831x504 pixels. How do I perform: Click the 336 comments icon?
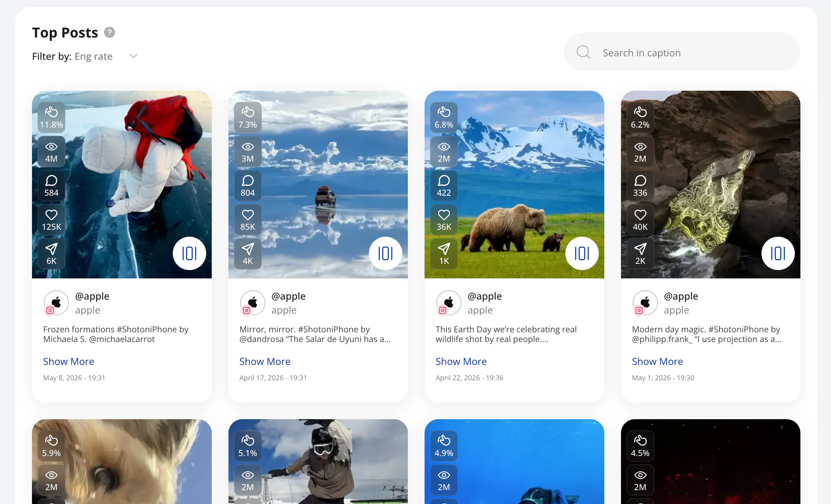coord(640,180)
